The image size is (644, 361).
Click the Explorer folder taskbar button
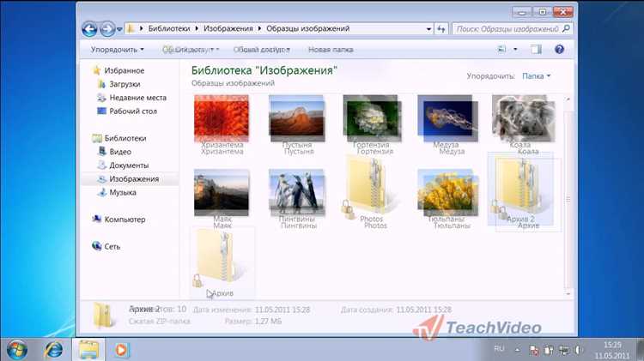pos(88,350)
